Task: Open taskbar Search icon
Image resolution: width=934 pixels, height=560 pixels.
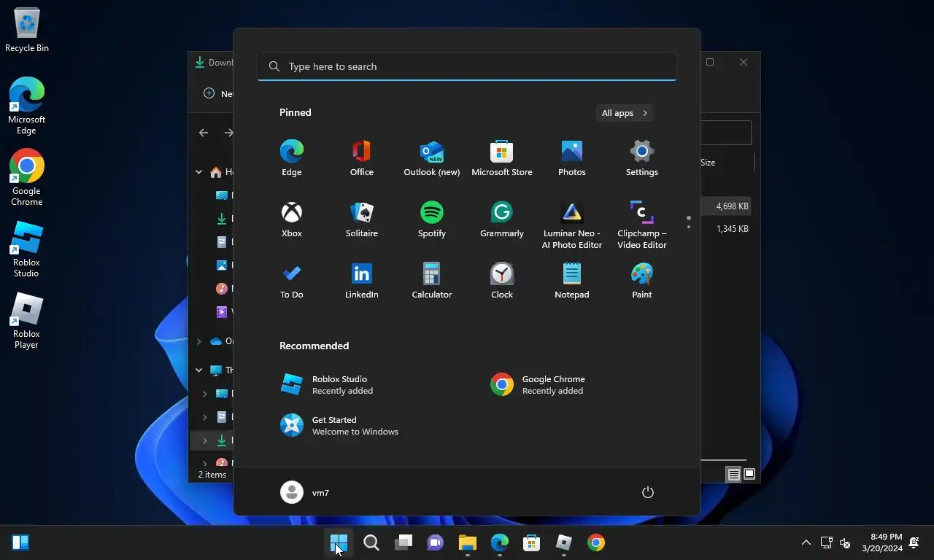Action: 371,542
